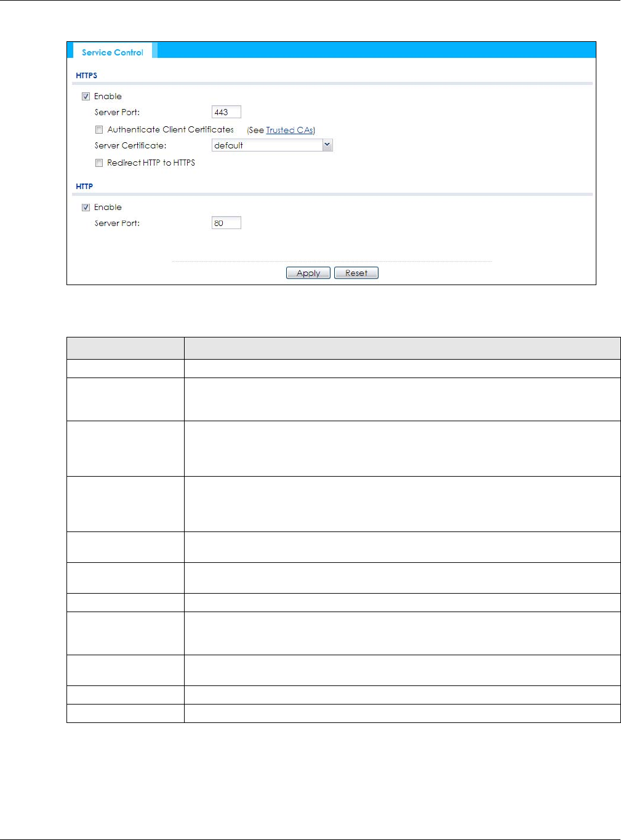Click the Apply button
The image size is (621, 840).
click(x=308, y=273)
